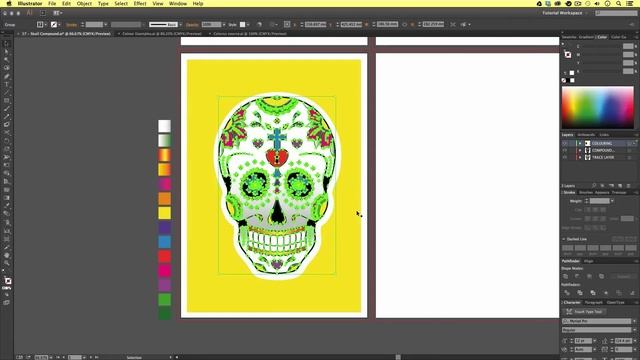This screenshot has width=640, height=360.
Task: Select the Lasso tool
Action: 7,68
